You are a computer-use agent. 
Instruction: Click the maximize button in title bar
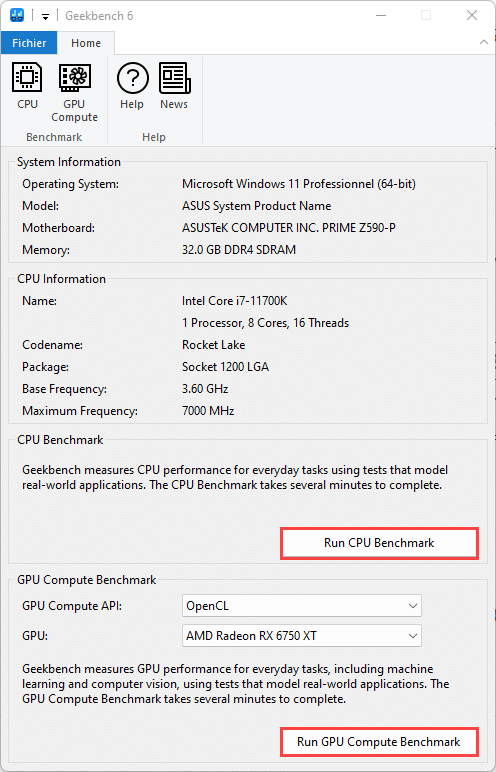coord(426,15)
